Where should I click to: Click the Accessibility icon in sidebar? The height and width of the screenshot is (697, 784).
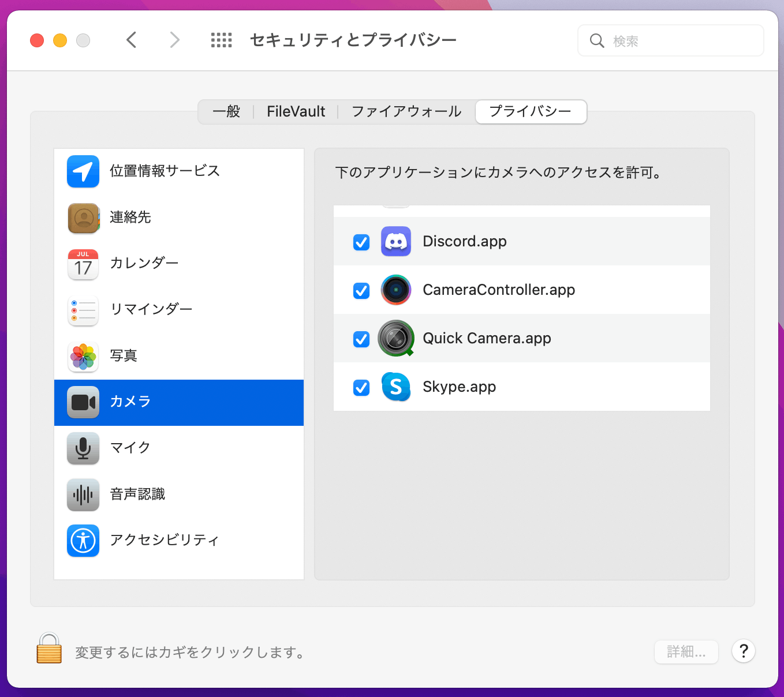(83, 541)
